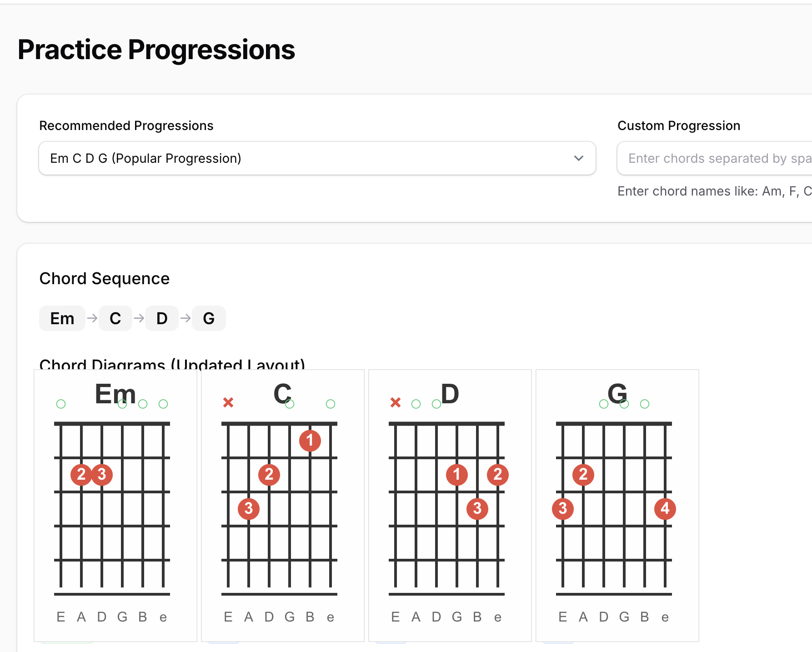The image size is (812, 652).
Task: Click the open string circle above Em diagram
Action: tap(61, 403)
